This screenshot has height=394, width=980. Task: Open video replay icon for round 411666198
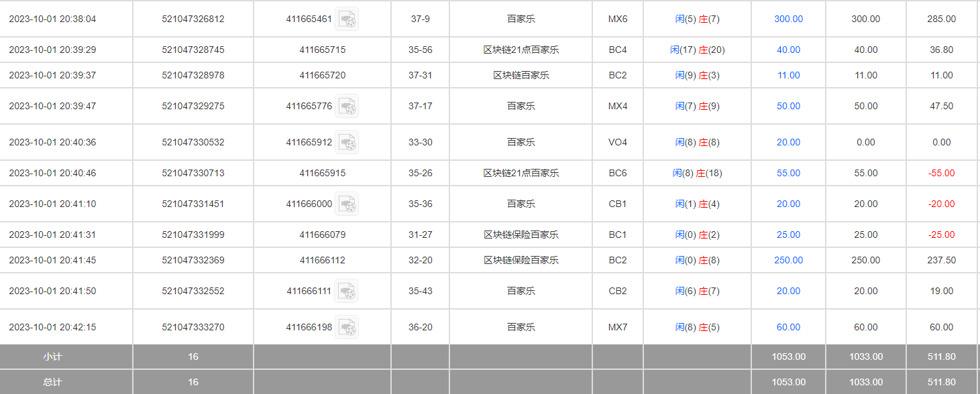tap(347, 327)
